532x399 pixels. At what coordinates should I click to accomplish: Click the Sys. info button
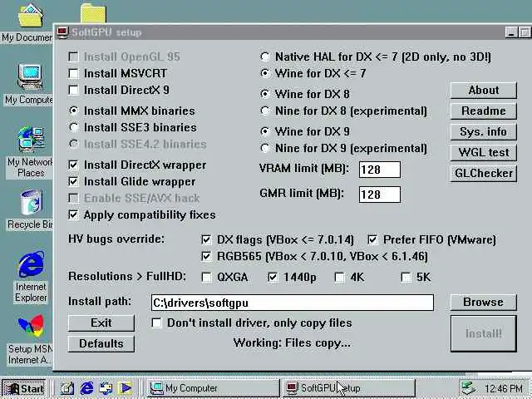[x=484, y=131]
